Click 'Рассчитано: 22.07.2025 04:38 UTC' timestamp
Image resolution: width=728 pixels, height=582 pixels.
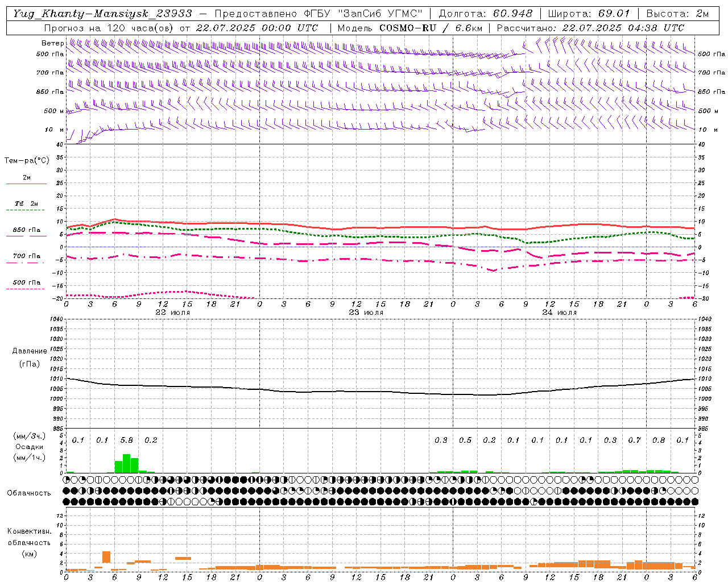(x=590, y=28)
